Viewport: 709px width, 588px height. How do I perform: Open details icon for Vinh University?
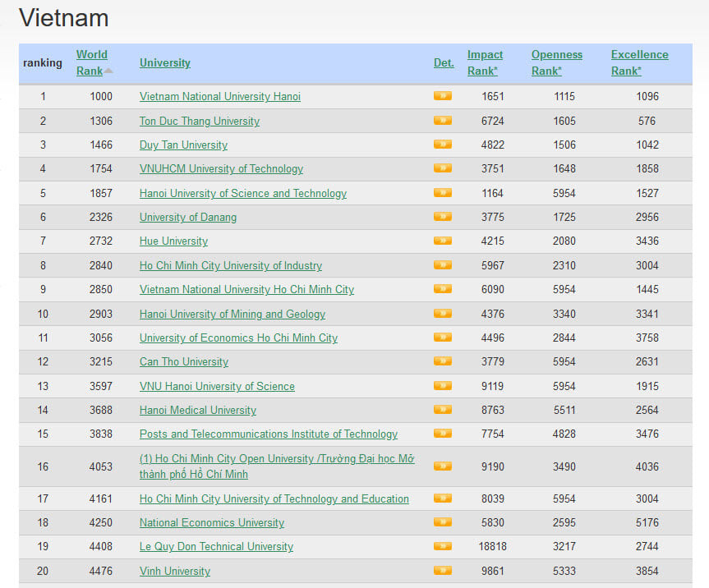pos(442,571)
